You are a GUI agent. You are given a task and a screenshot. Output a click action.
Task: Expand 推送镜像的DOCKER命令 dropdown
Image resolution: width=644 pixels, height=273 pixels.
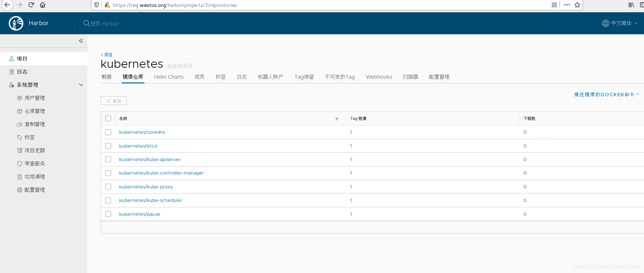pyautogui.click(x=607, y=94)
